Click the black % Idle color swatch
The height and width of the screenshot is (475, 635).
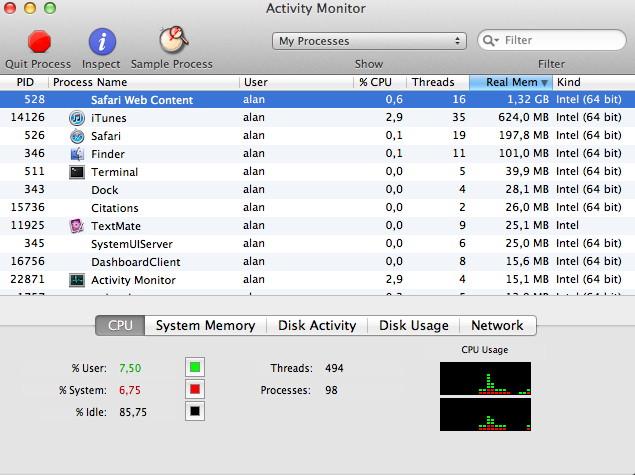click(x=195, y=411)
